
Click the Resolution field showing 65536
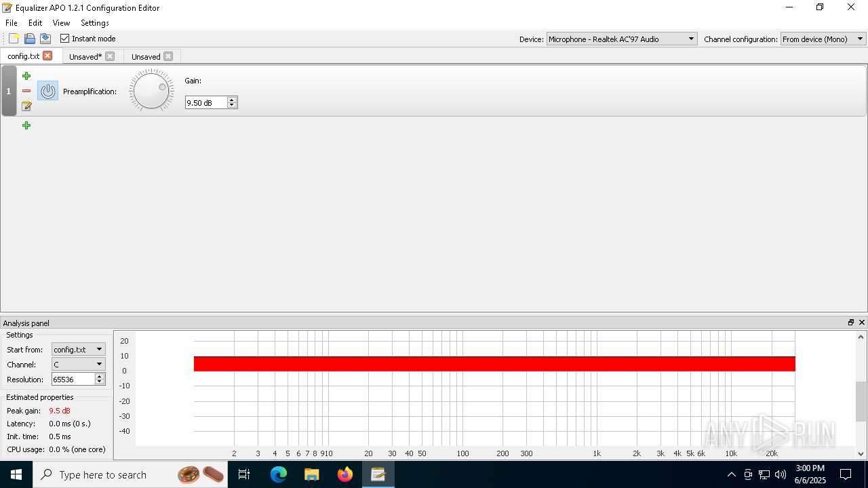[73, 380]
